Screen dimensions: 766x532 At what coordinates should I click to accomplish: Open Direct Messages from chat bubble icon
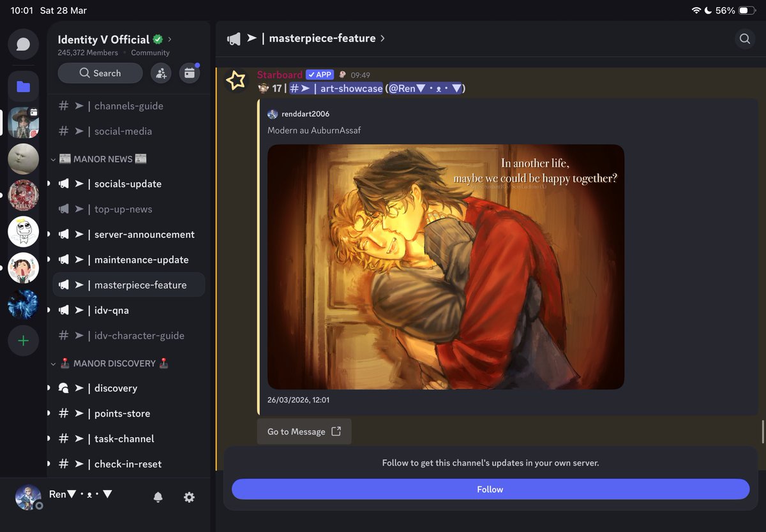point(24,44)
